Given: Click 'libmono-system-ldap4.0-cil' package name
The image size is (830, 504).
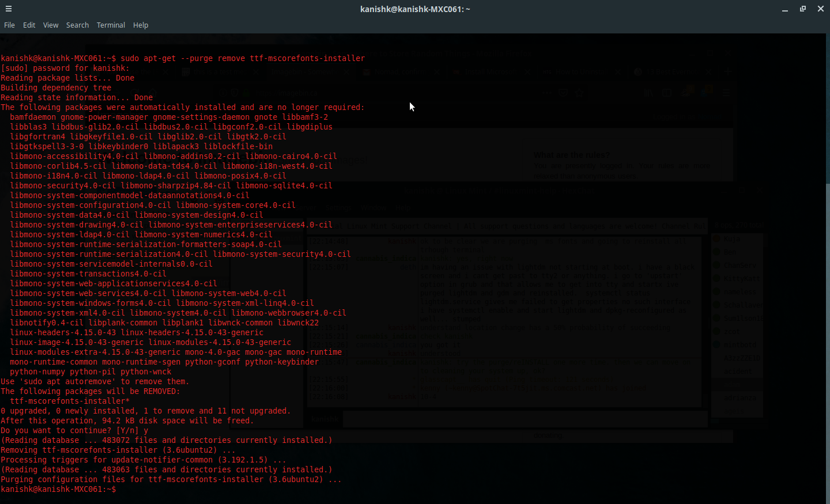Looking at the screenshot, I should click(70, 234).
